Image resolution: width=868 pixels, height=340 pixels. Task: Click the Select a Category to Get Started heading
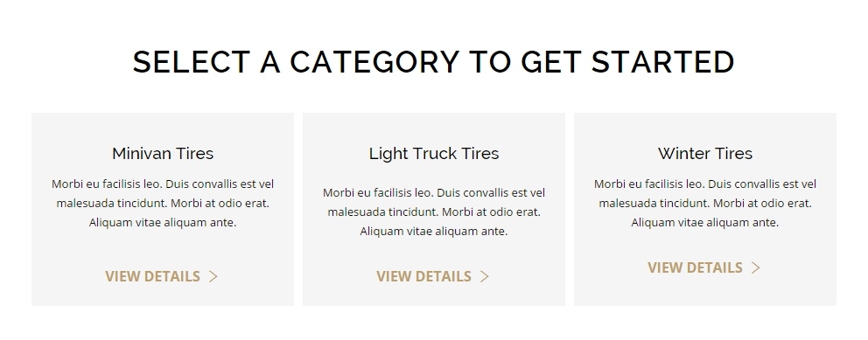click(x=433, y=61)
